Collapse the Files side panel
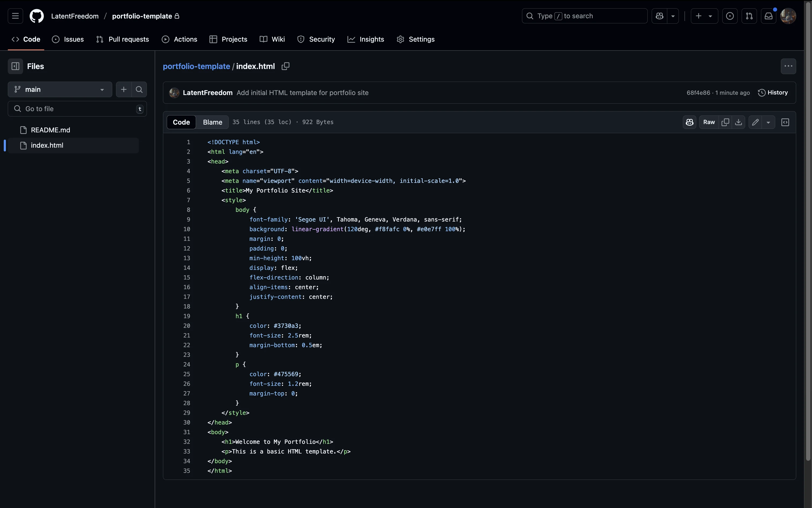Screen dimensions: 812x508 coord(16,66)
